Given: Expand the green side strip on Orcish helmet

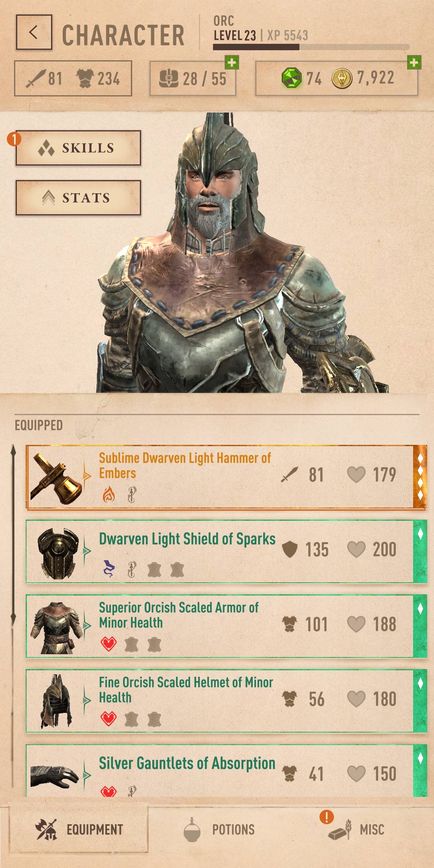Looking at the screenshot, I should pos(420,701).
